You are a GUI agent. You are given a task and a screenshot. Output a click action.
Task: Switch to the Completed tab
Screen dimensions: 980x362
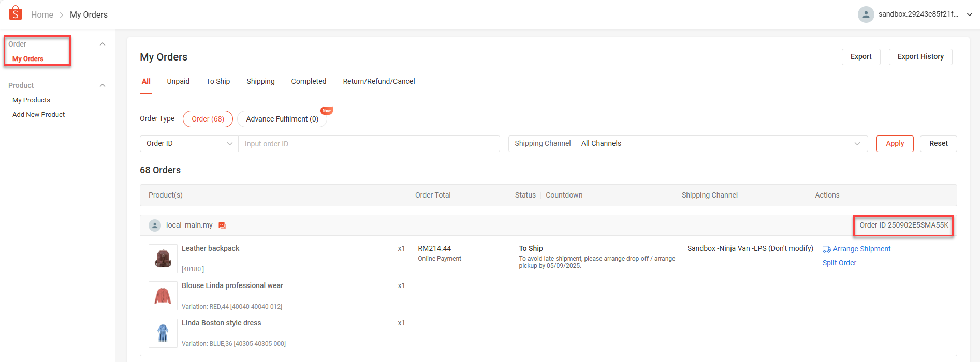tap(309, 81)
